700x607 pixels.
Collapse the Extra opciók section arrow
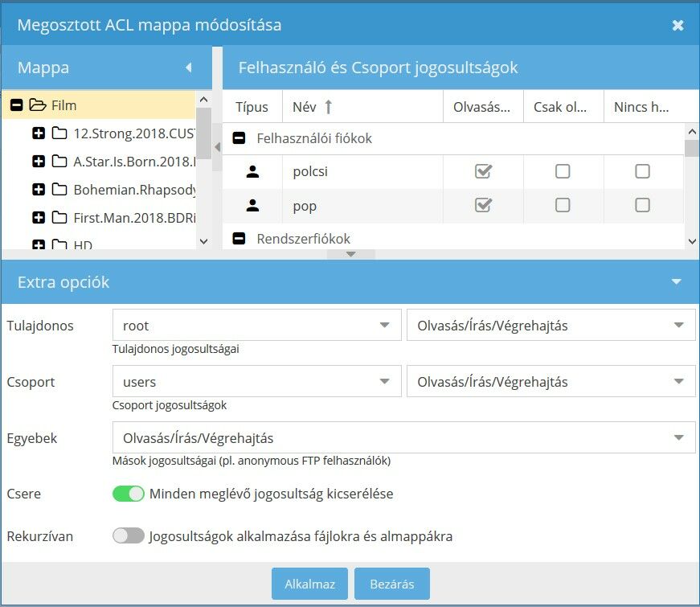[677, 282]
